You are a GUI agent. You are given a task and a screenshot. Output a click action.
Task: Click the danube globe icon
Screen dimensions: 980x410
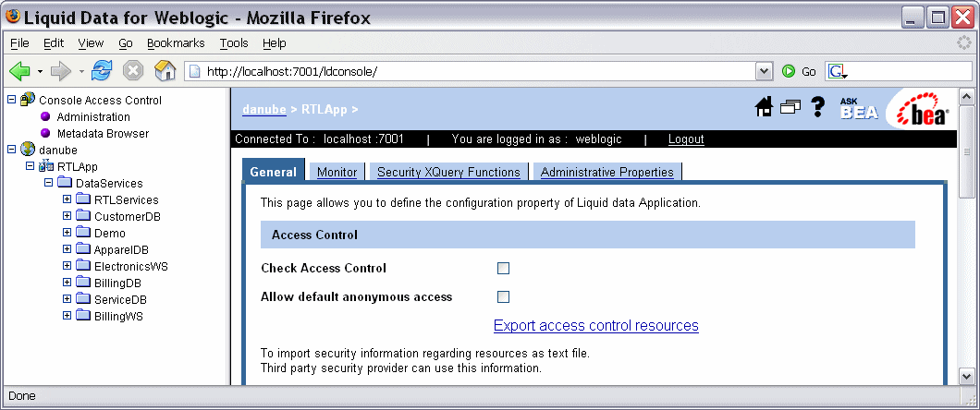click(x=28, y=150)
